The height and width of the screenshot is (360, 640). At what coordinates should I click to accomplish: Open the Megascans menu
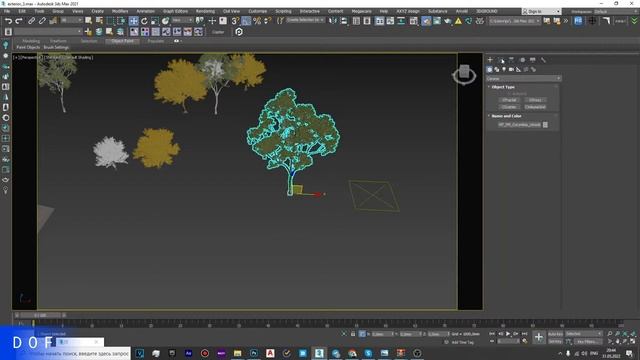[x=361, y=11]
